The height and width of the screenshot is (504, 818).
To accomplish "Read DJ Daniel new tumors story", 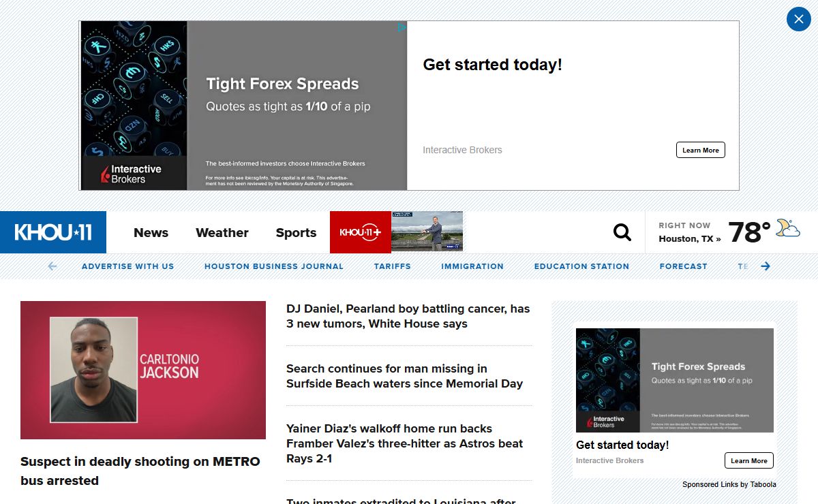I will [408, 316].
